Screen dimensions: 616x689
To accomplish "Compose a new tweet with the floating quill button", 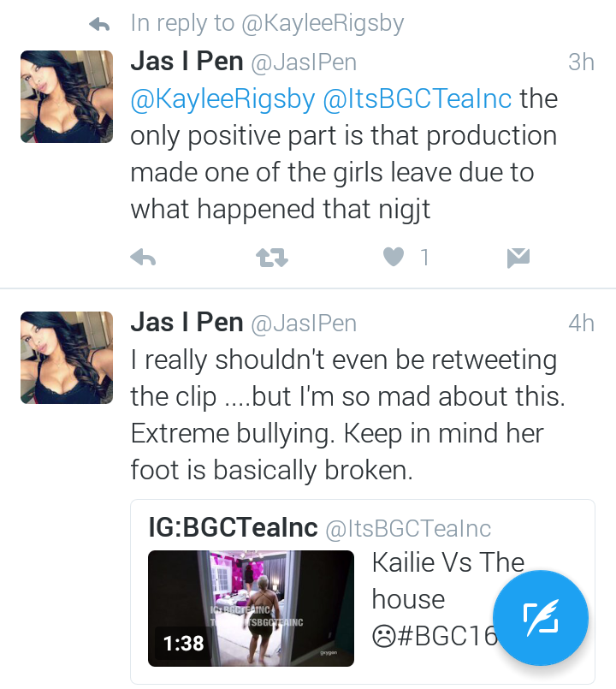I will (541, 618).
